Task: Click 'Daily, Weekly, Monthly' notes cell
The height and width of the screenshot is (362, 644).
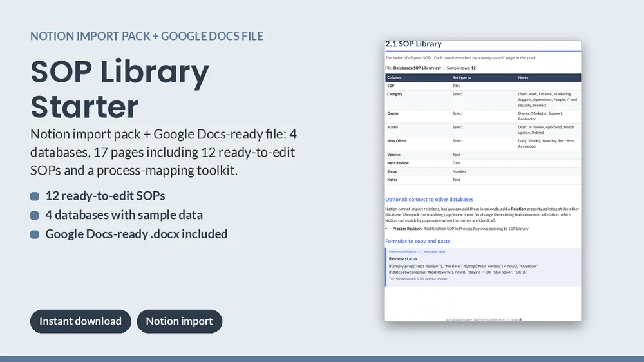Action: pos(546,144)
